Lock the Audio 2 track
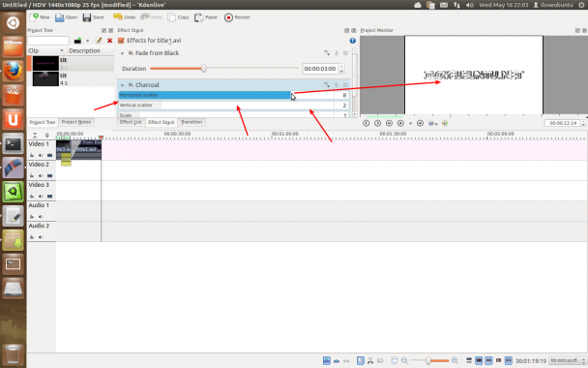588x368 pixels. (x=32, y=237)
